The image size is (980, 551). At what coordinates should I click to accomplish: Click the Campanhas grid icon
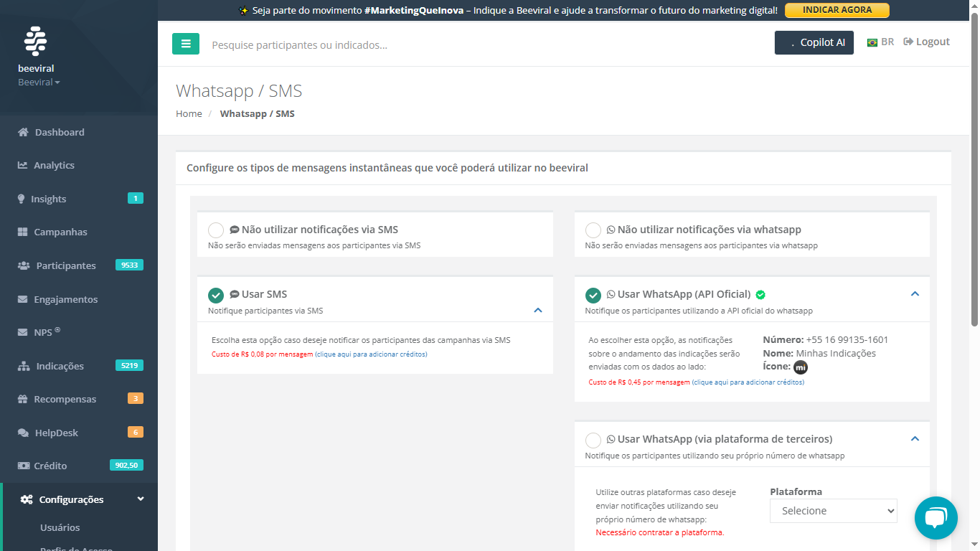click(23, 232)
